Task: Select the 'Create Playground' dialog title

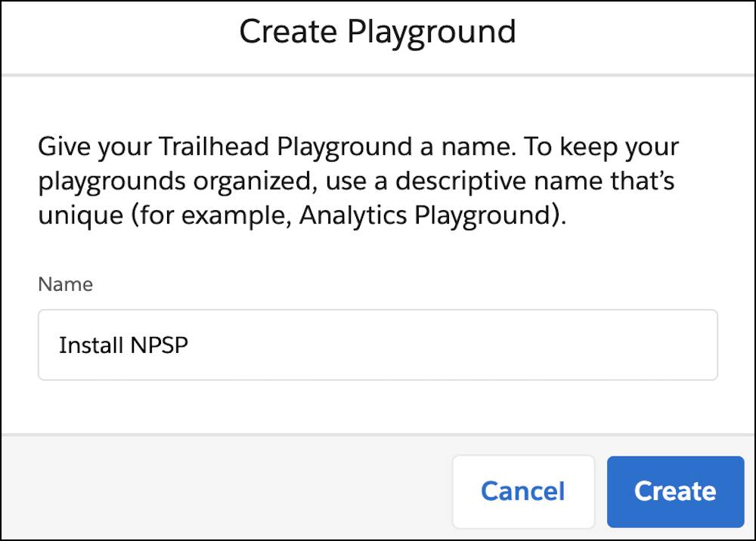Action: (x=377, y=32)
